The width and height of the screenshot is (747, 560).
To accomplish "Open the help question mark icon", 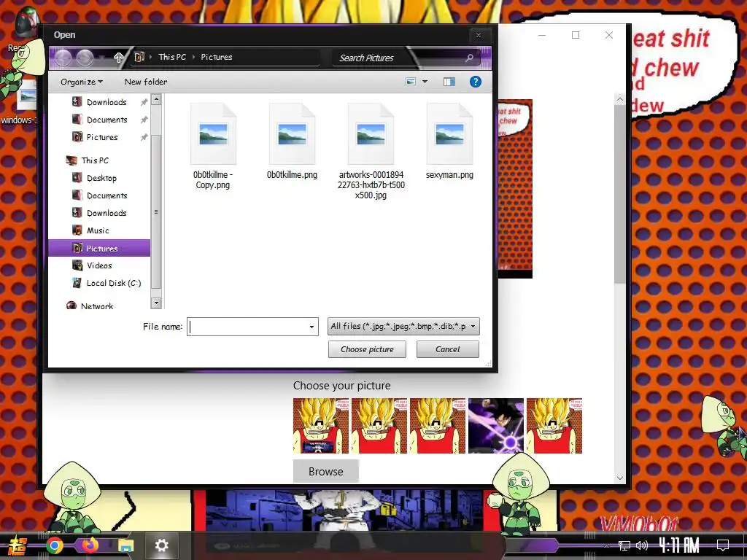I will (475, 82).
